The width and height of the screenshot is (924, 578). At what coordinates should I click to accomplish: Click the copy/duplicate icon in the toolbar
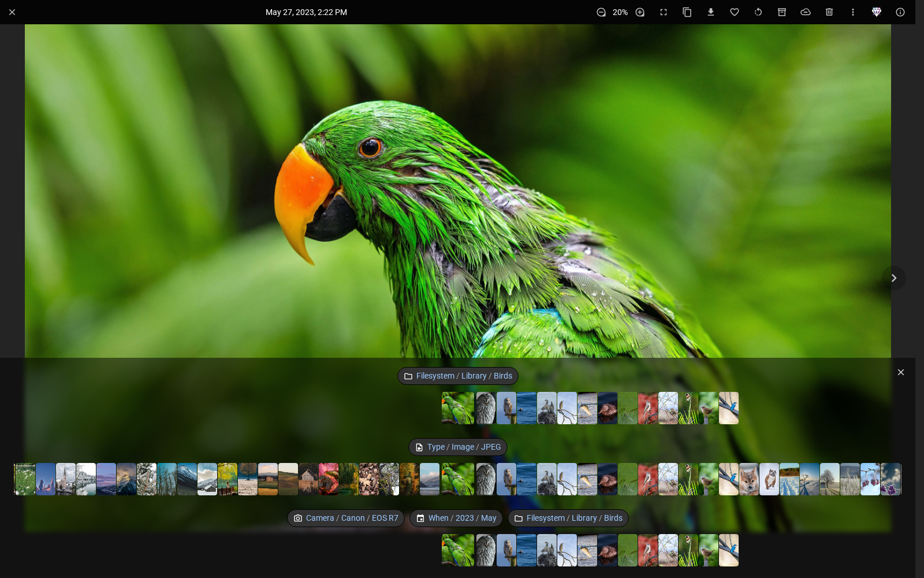click(687, 12)
